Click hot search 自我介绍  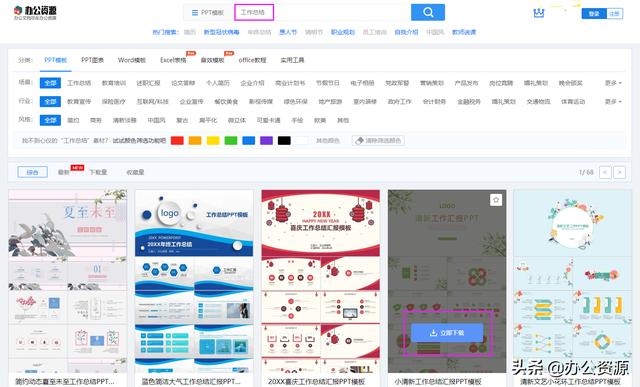click(x=406, y=32)
